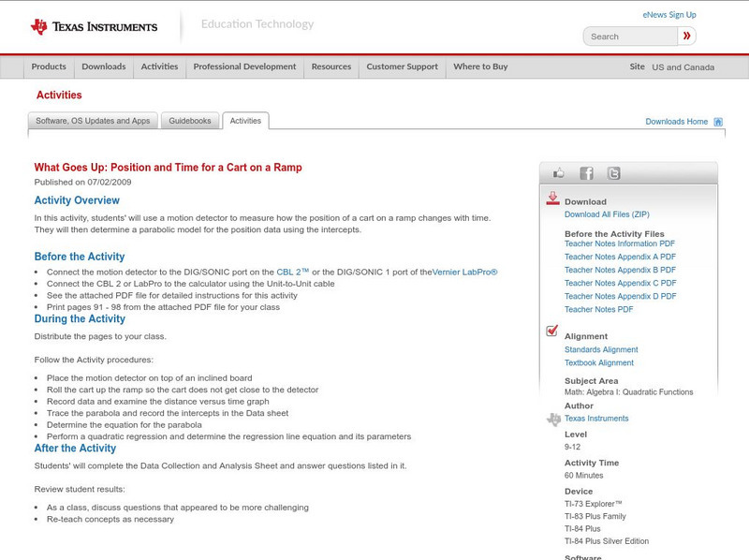Image resolution: width=749 pixels, height=560 pixels.
Task: Switch to Software, OS Updates and Apps tab
Action: click(93, 121)
